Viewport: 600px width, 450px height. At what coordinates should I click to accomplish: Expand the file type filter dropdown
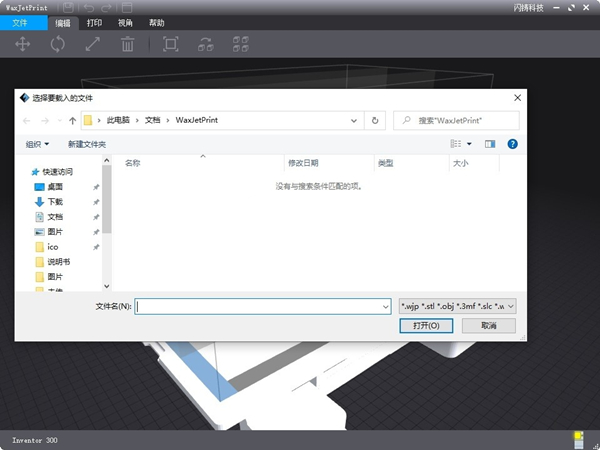point(457,306)
